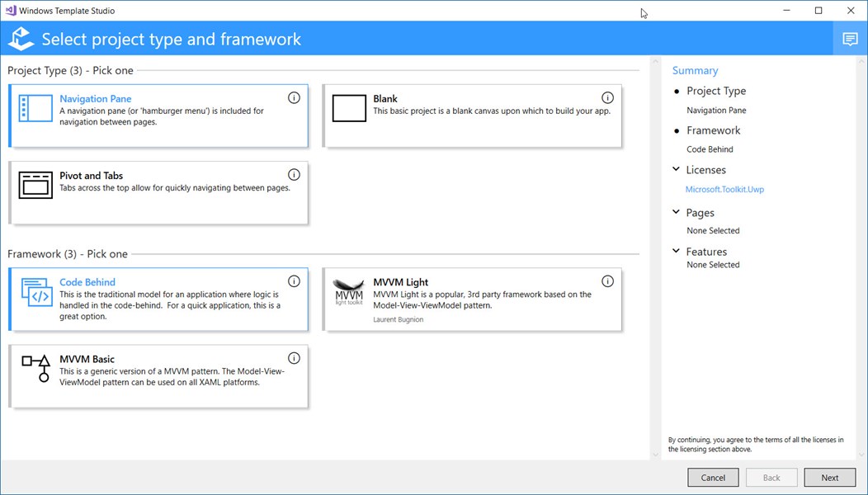Click the Visual Studio title bar icon

point(11,11)
